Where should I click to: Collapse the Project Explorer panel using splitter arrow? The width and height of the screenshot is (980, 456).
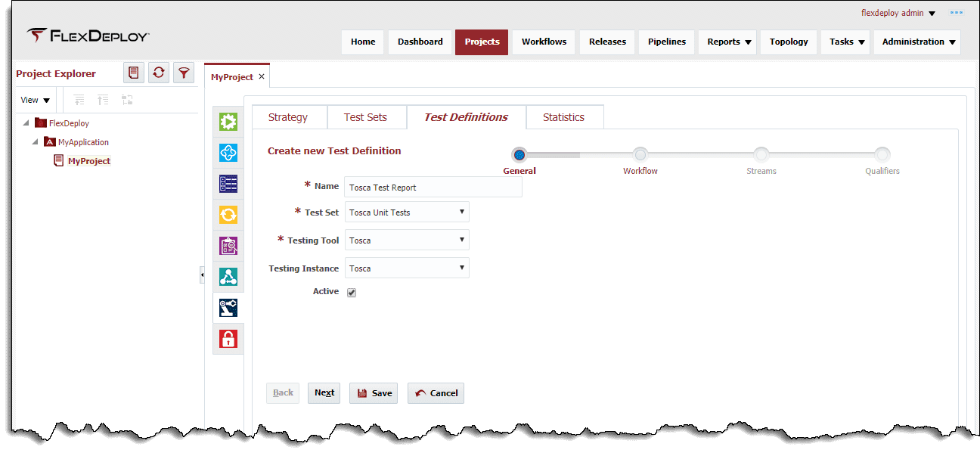click(x=202, y=275)
